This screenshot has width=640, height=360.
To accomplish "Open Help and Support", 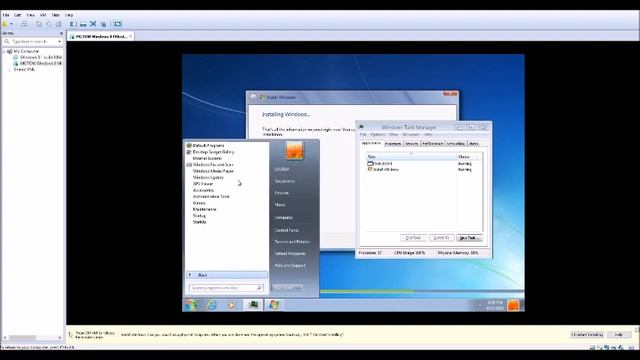I will [290, 265].
